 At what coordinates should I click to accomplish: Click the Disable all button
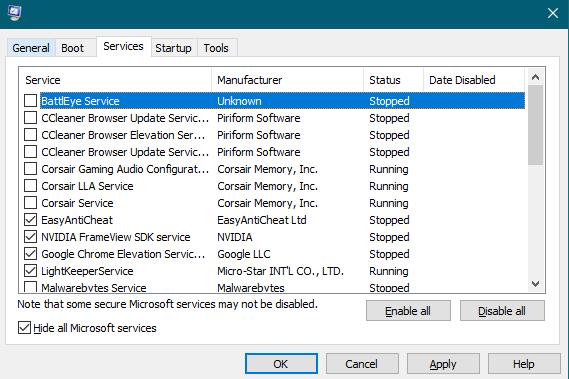pyautogui.click(x=502, y=311)
